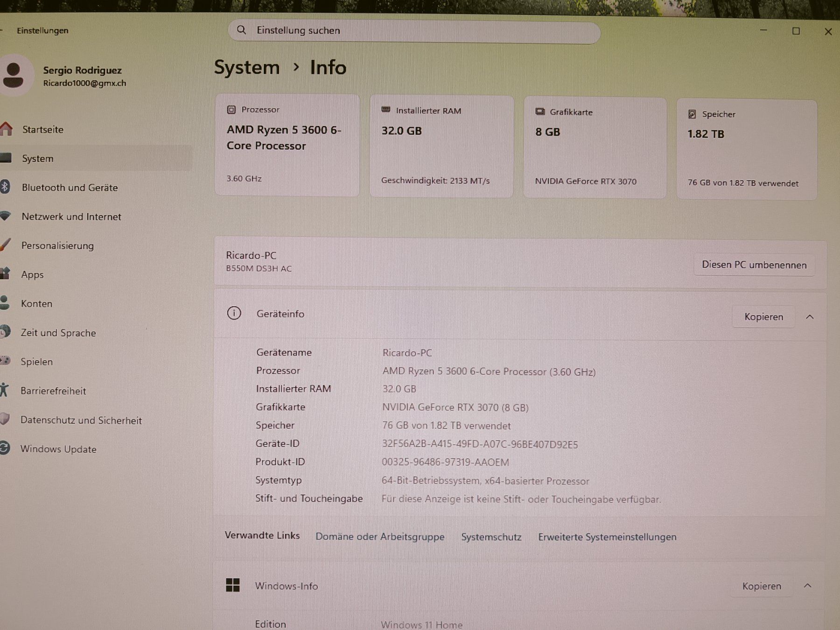Click the Barrierefreiheit accessibility icon
The height and width of the screenshot is (630, 840).
click(x=4, y=390)
